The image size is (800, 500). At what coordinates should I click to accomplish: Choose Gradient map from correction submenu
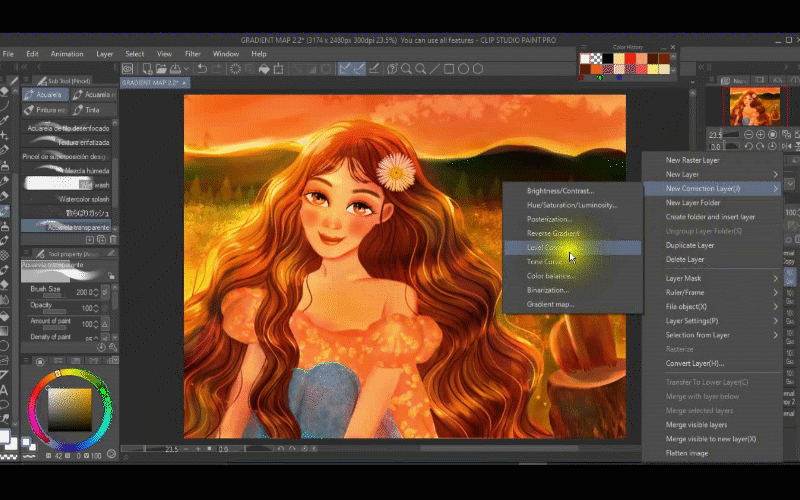pos(551,304)
